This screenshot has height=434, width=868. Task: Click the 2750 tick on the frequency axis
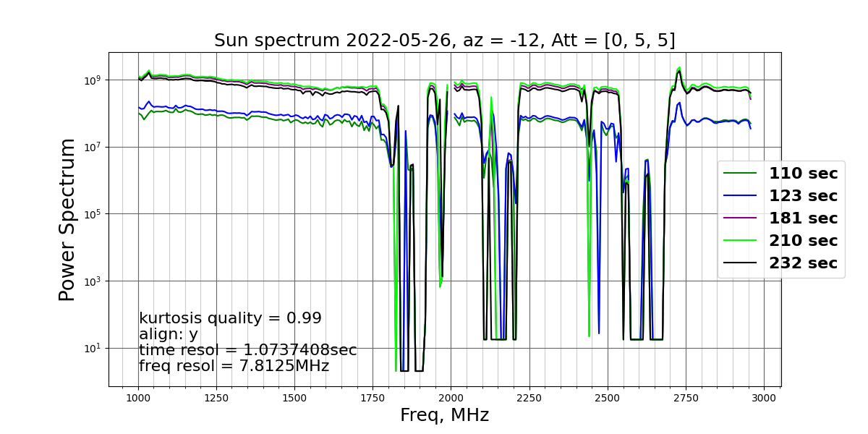(x=686, y=398)
